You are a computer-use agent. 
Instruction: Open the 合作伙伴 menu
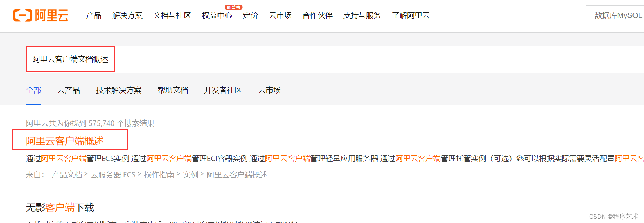tap(318, 15)
